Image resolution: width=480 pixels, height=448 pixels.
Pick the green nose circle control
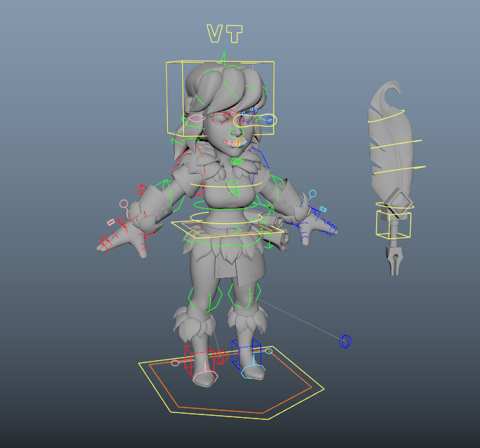click(237, 133)
